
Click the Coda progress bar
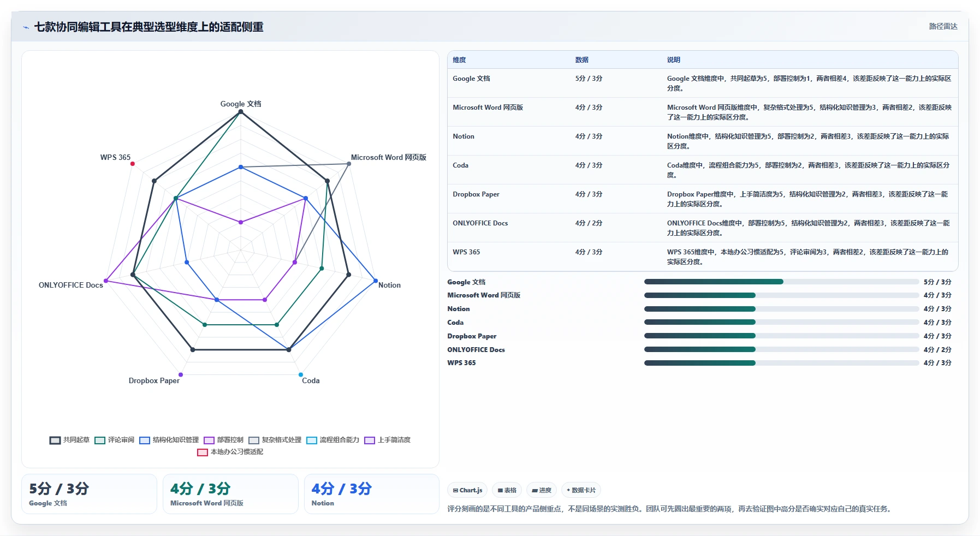click(x=782, y=322)
